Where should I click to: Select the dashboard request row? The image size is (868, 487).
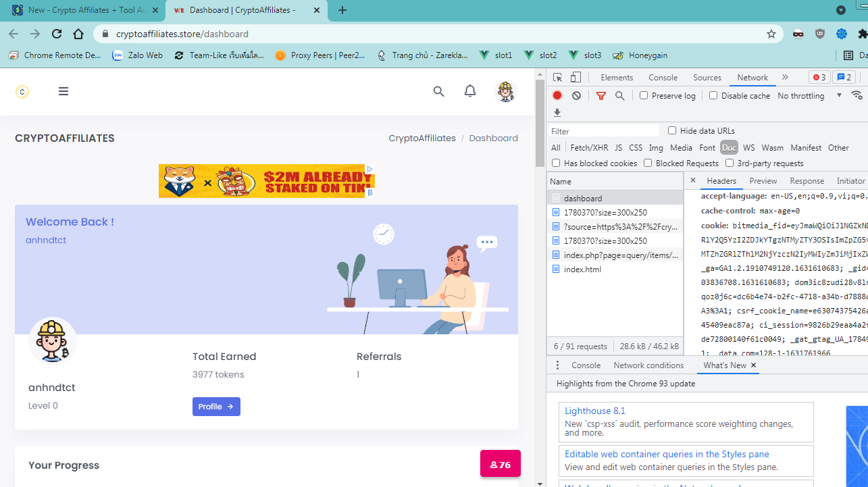(615, 199)
